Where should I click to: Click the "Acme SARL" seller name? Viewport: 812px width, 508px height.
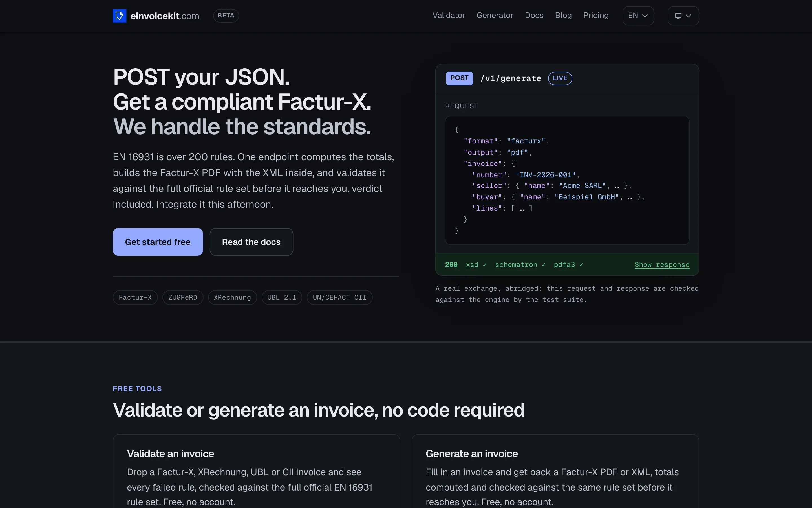(582, 186)
